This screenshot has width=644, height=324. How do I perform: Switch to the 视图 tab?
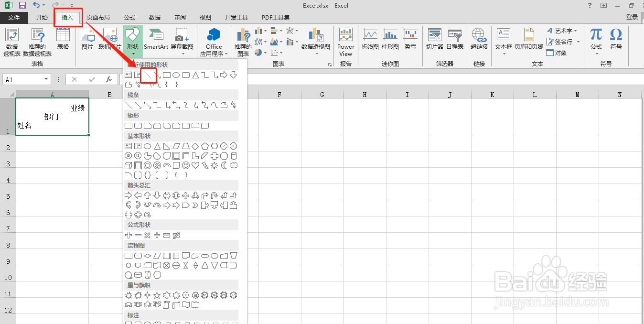pos(205,17)
